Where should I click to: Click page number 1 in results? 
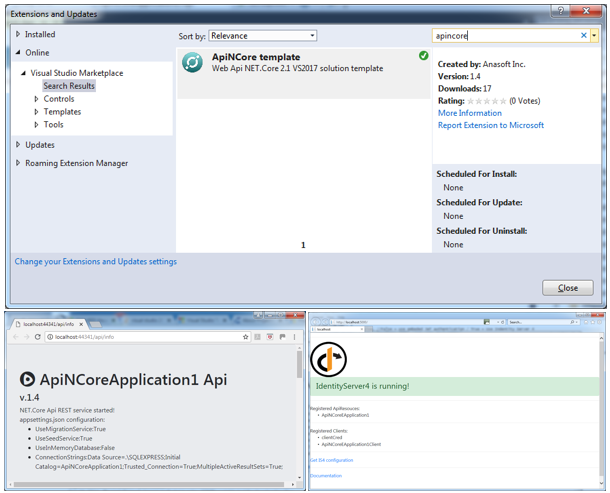[x=303, y=245]
